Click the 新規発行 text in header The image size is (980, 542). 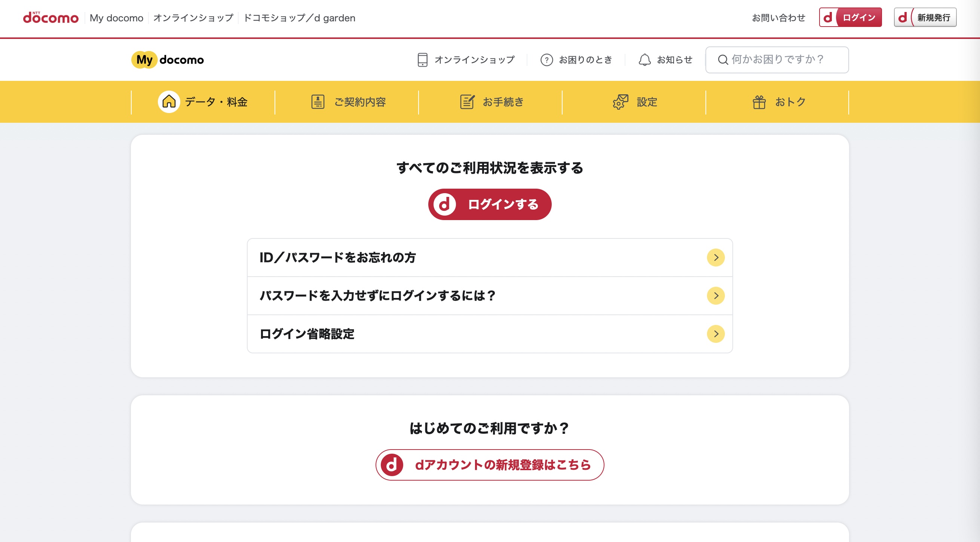tap(934, 18)
